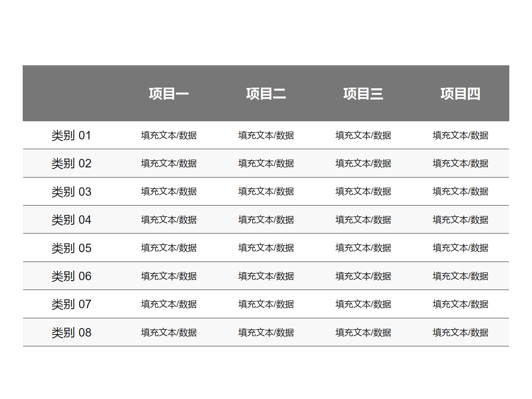Viewport: 532px width, 399px height.
Task: Select 类别 06 cell under 项目二
Action: [266, 276]
